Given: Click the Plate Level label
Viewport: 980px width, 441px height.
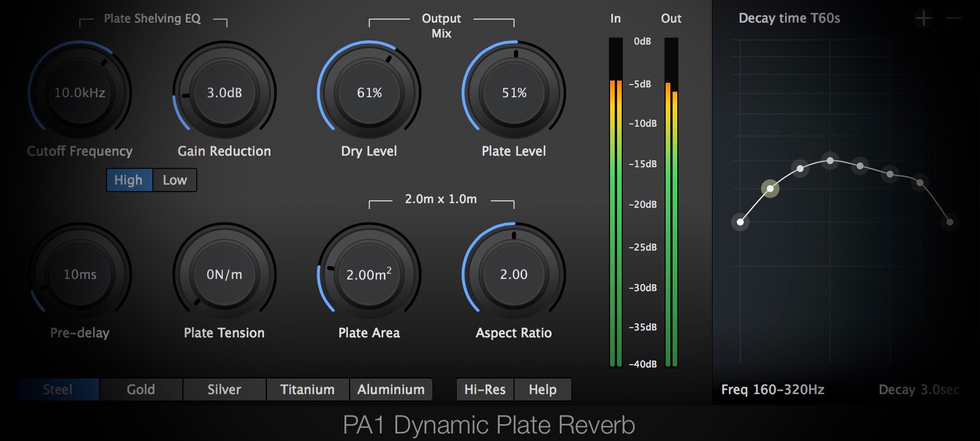Looking at the screenshot, I should 514,152.
